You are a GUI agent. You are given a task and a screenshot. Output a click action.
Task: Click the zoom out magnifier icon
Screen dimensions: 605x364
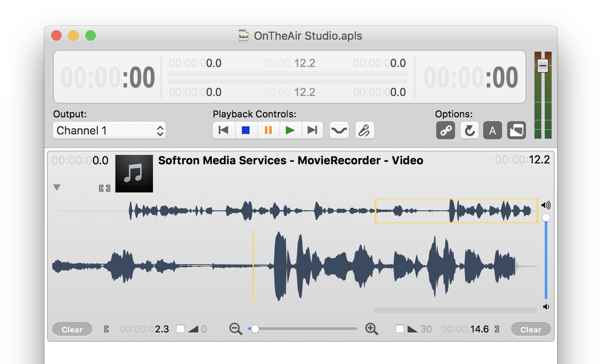click(236, 329)
